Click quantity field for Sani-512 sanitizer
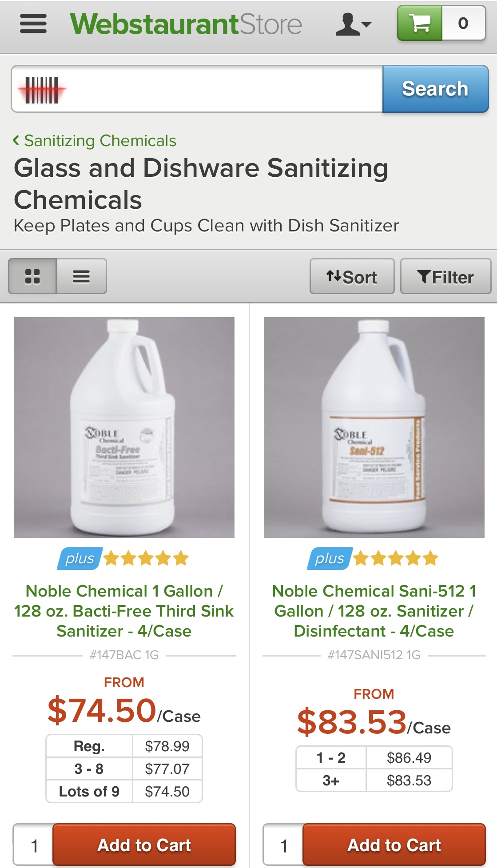Image resolution: width=497 pixels, height=868 pixels. [283, 845]
